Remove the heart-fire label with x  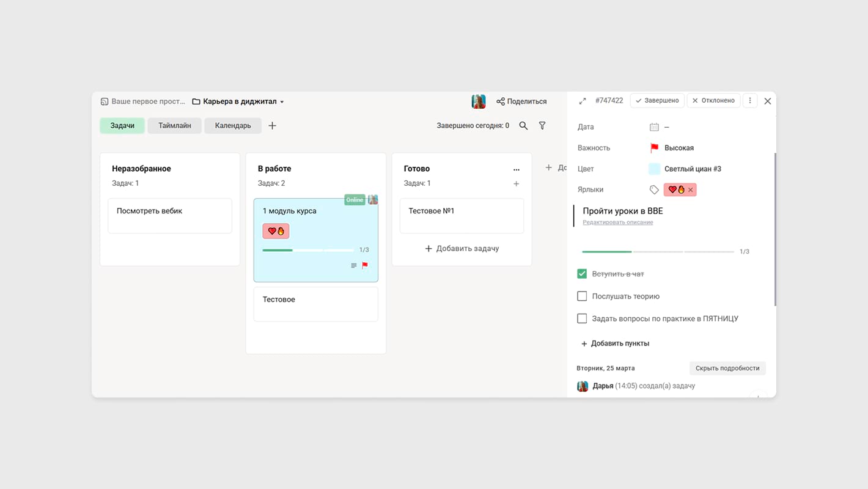[691, 190]
